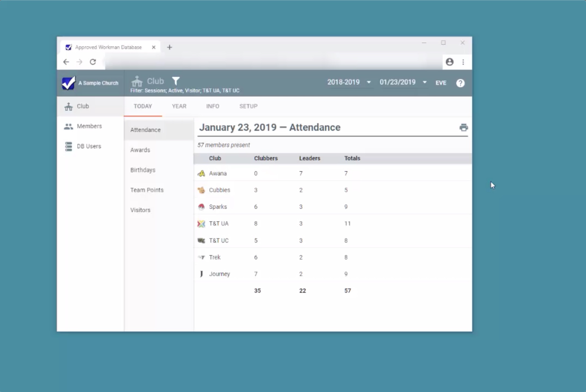Open a new browser tab
The image size is (586, 392).
(x=170, y=47)
